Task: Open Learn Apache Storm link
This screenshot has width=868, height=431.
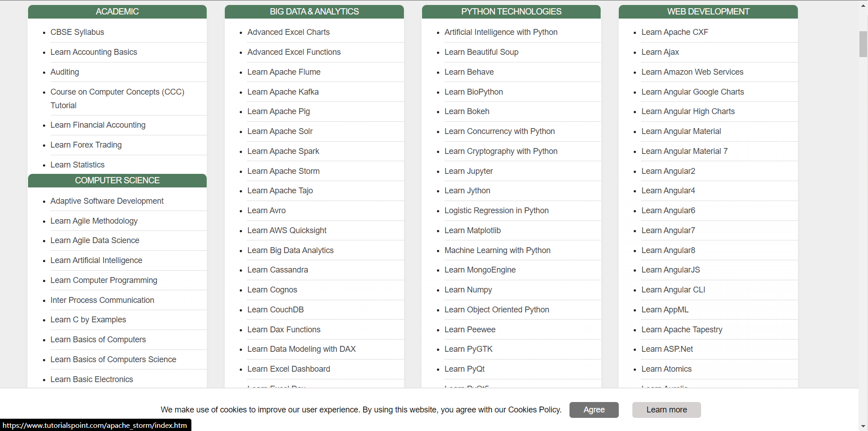Action: tap(284, 171)
